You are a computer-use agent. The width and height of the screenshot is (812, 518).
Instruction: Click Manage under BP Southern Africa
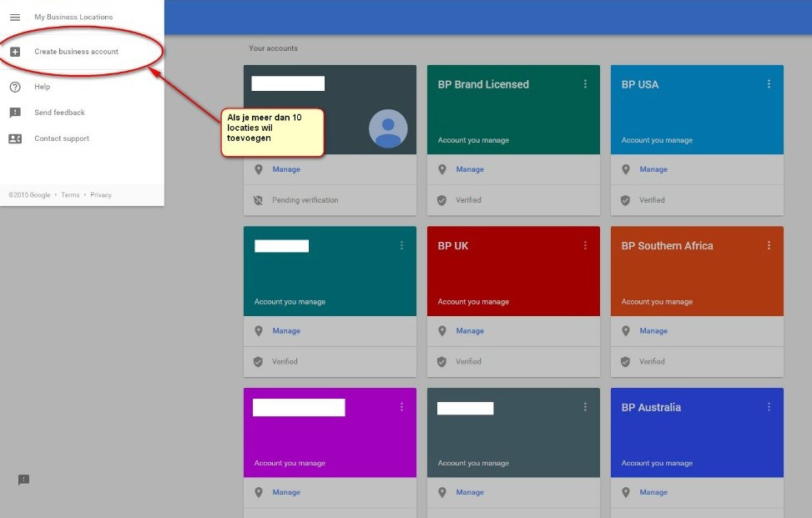[x=653, y=330]
